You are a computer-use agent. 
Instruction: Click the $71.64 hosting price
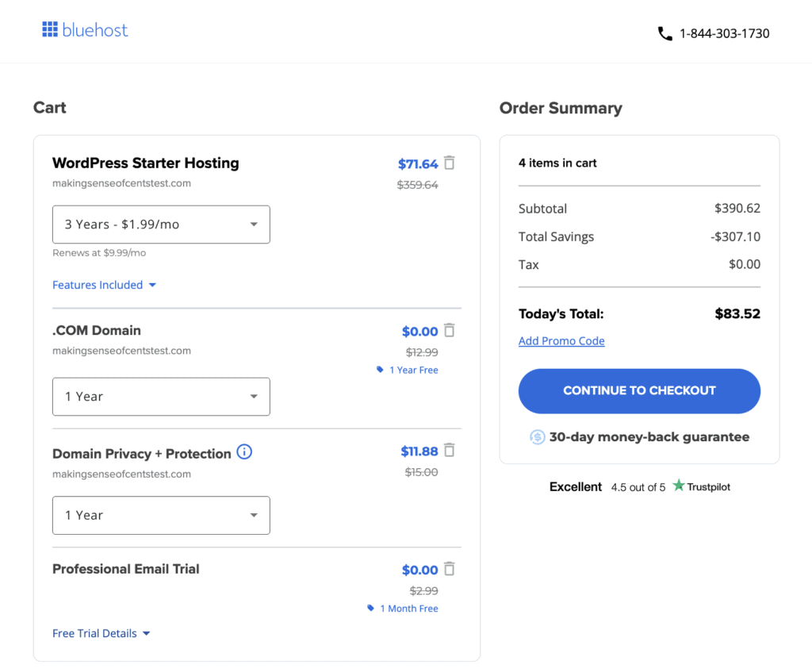(x=418, y=164)
